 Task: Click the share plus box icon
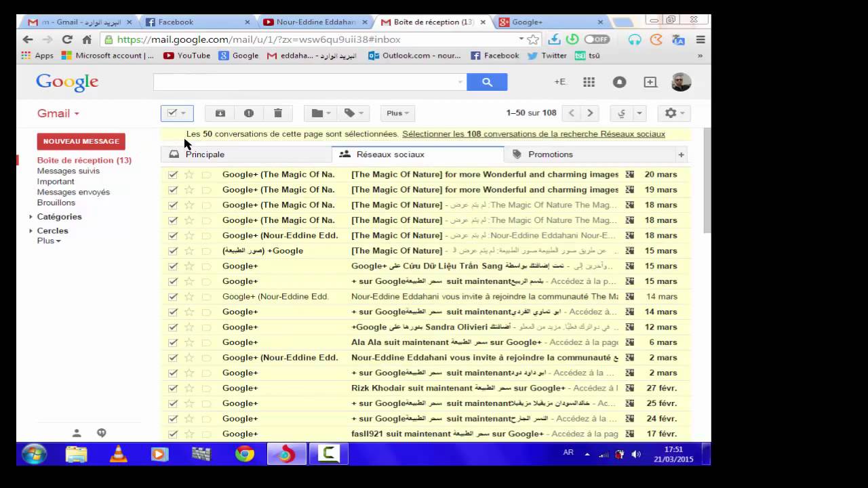[x=650, y=82]
